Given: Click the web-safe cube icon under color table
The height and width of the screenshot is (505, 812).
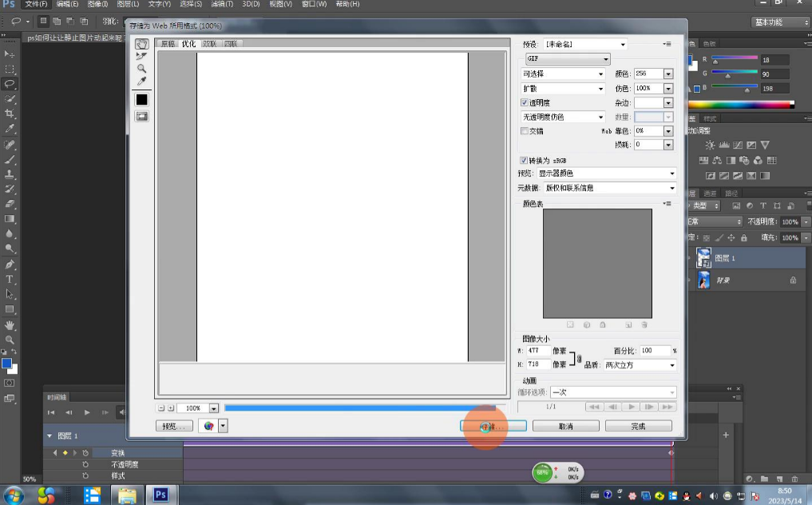Looking at the screenshot, I should coord(587,325).
